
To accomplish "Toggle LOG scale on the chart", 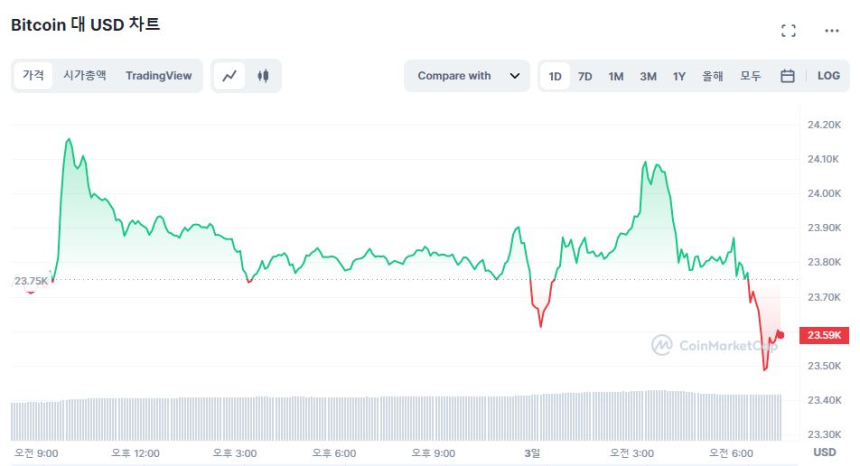I will tap(828, 76).
